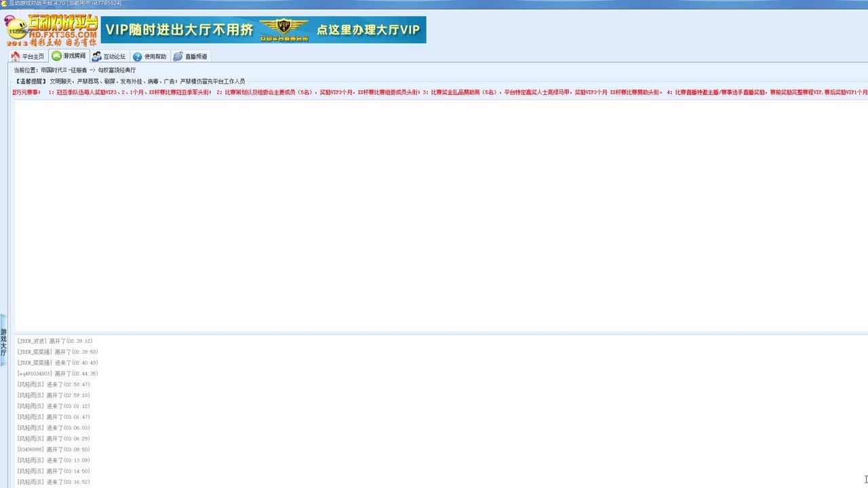Select log entry 风轻雨淡 进来了 03:13:09
The image size is (868, 488).
click(54, 461)
